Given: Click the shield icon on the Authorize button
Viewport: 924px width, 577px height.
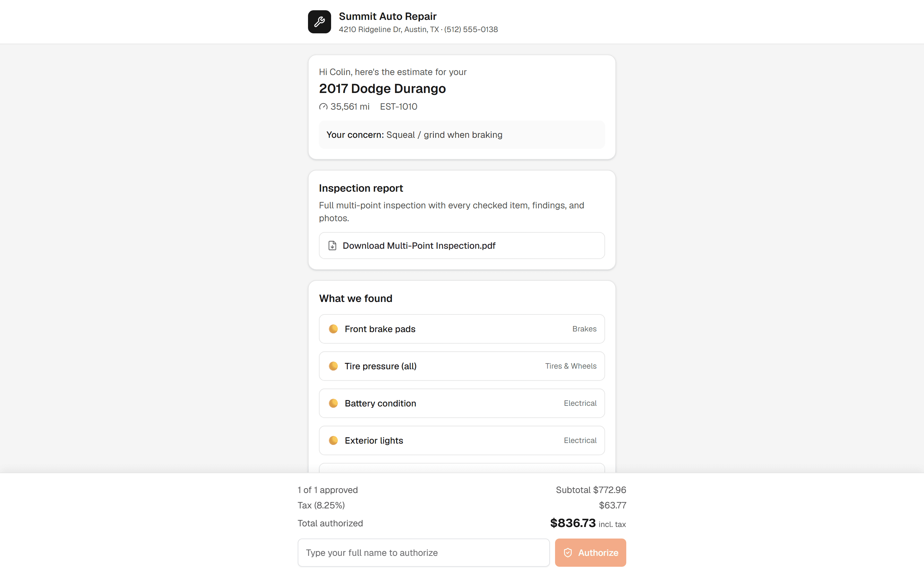Looking at the screenshot, I should (x=568, y=553).
